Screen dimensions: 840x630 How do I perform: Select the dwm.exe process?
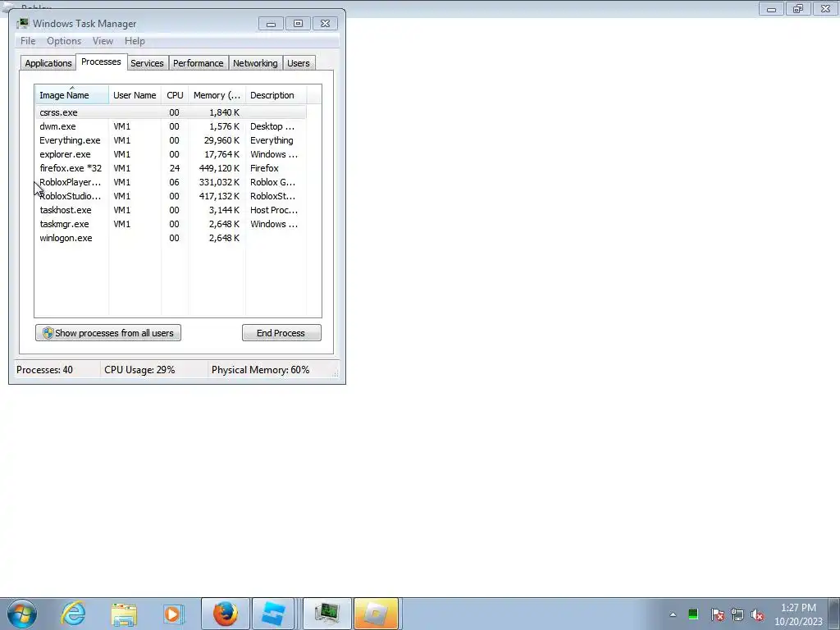click(x=171, y=126)
